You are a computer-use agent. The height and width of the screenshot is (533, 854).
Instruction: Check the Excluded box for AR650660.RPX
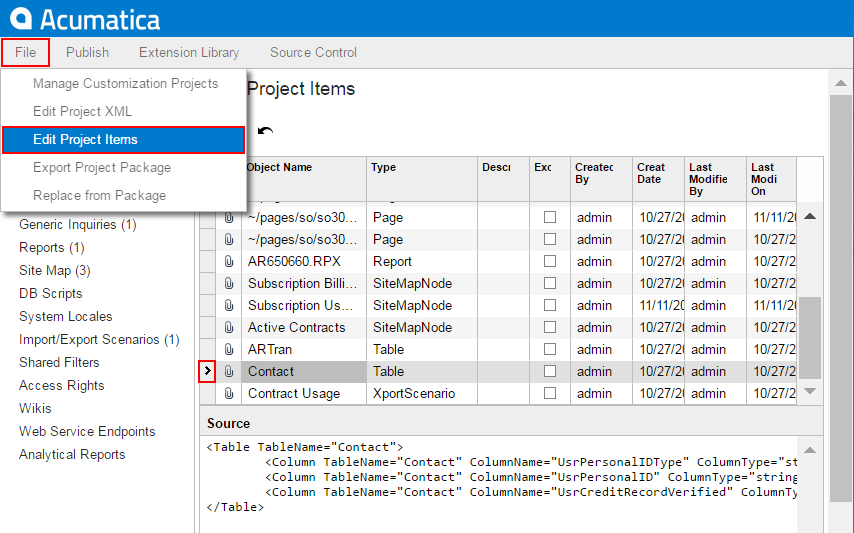point(550,262)
